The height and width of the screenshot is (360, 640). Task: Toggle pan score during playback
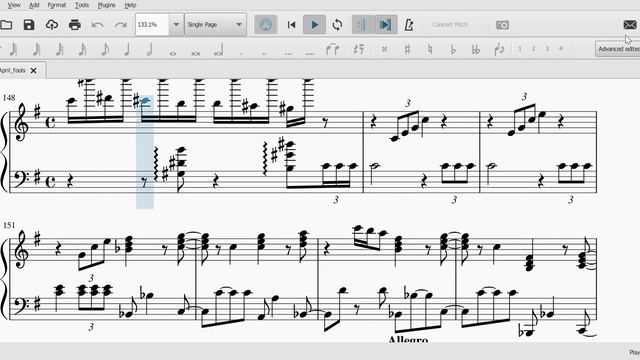385,25
